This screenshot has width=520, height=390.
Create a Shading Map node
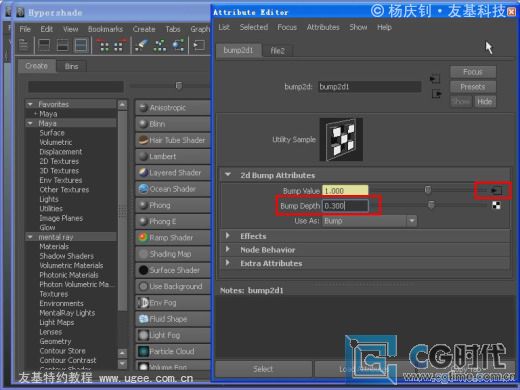[173, 254]
